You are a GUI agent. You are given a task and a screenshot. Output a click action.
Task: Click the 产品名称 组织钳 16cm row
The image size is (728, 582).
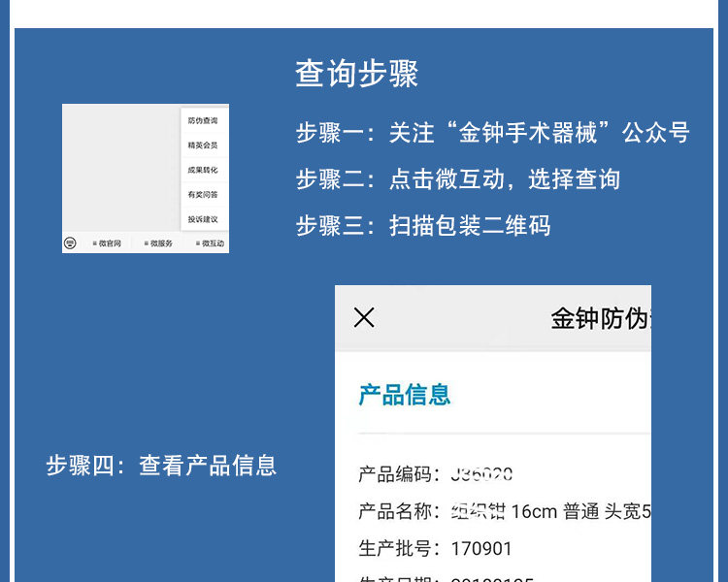[x=505, y=511]
